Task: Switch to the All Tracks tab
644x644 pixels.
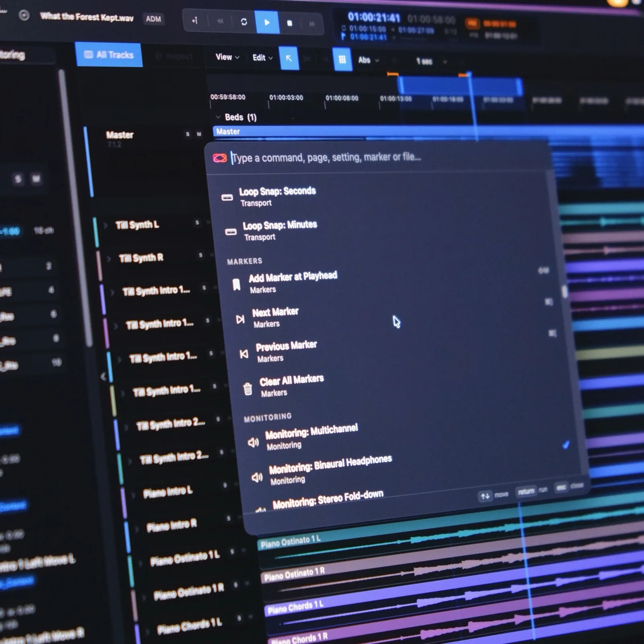Action: click(x=109, y=55)
